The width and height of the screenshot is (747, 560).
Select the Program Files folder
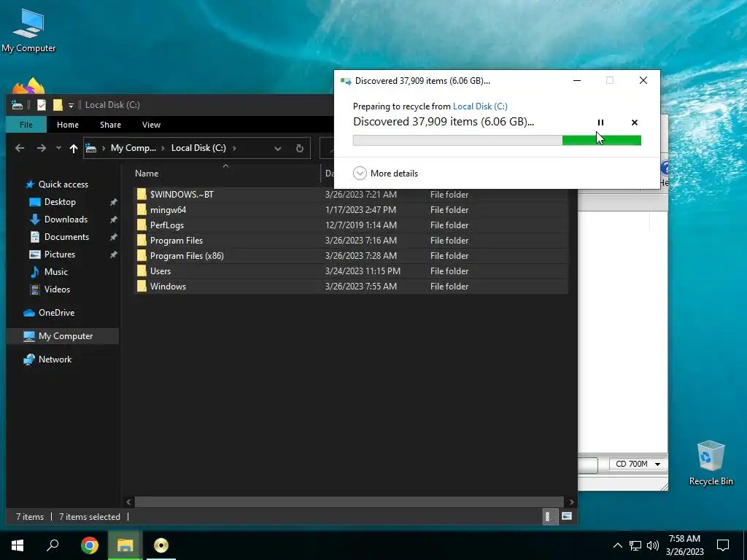pyautogui.click(x=350, y=241)
